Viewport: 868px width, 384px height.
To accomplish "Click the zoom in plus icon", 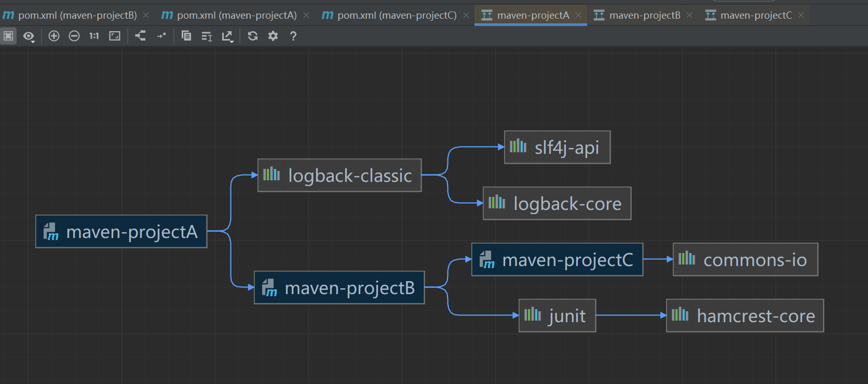I will pos(54,36).
